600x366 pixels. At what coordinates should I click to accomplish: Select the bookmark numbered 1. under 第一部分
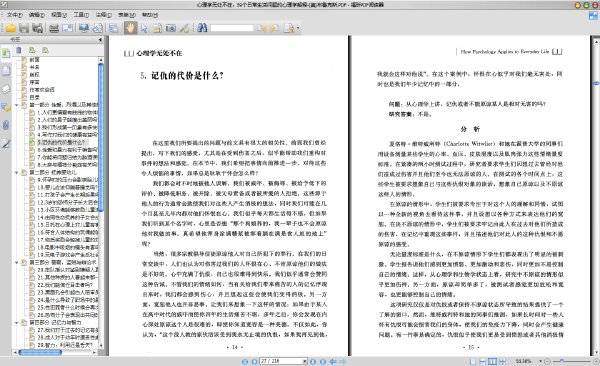(x=67, y=112)
